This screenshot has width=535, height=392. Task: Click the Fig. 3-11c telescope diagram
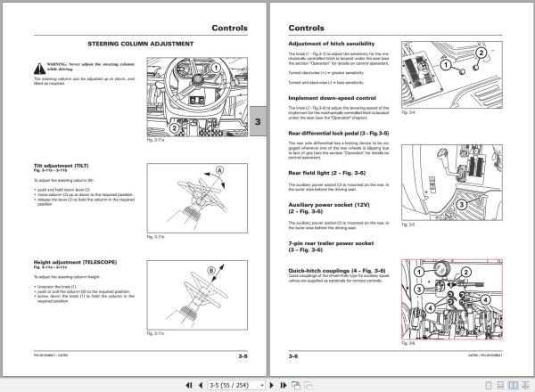(197, 295)
